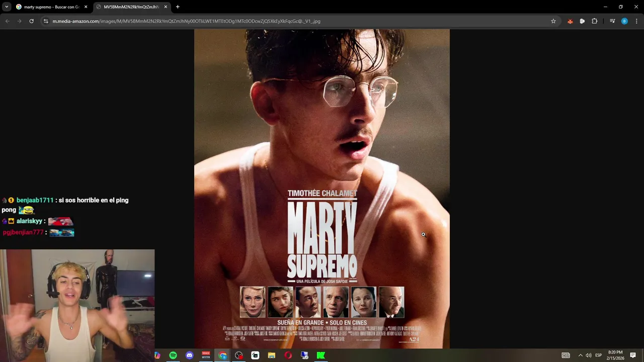Open Opera browser from the taskbar

point(288,355)
